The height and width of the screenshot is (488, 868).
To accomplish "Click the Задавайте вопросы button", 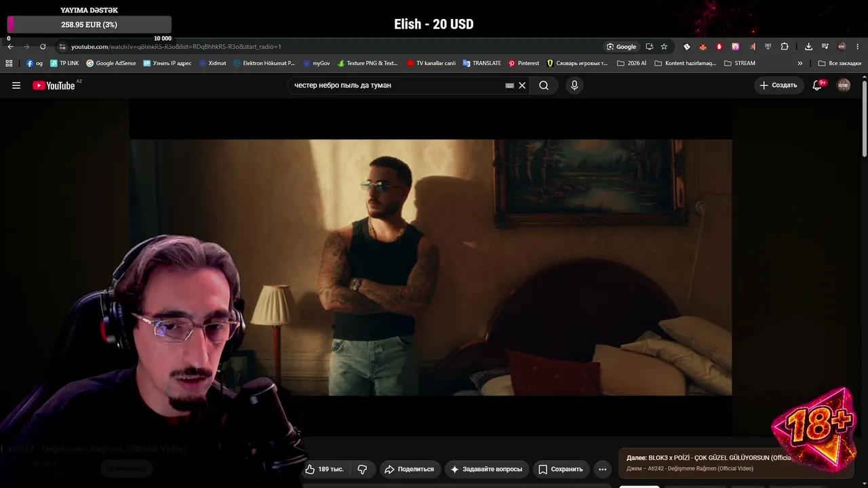I will tap(486, 469).
